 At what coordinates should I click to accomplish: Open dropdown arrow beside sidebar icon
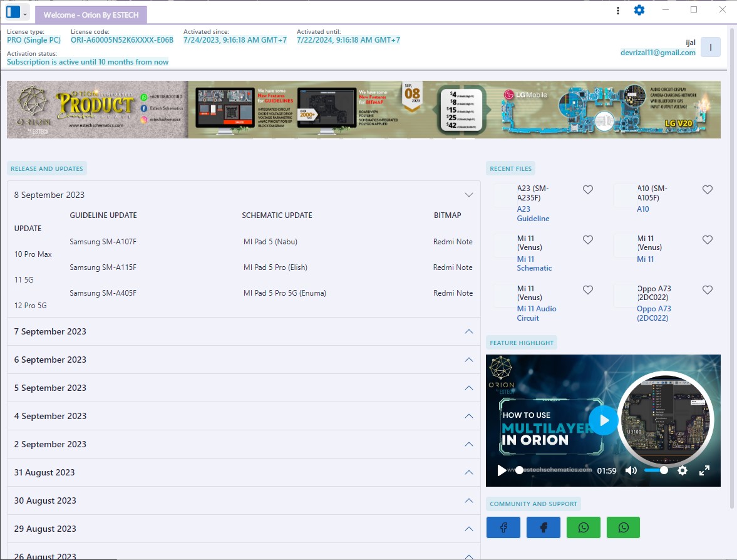(25, 14)
